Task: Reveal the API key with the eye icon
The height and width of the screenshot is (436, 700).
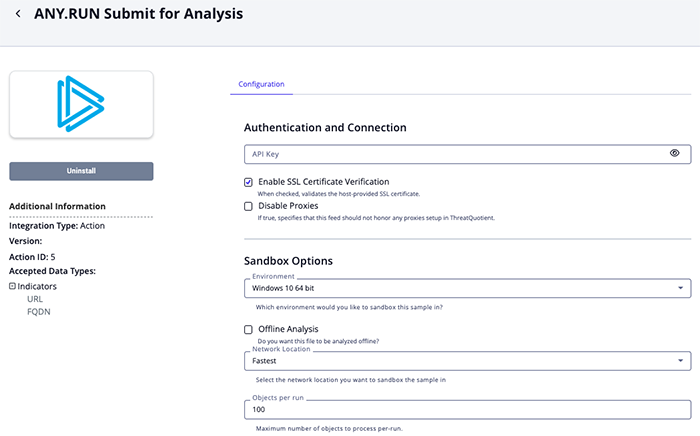Action: pos(674,153)
